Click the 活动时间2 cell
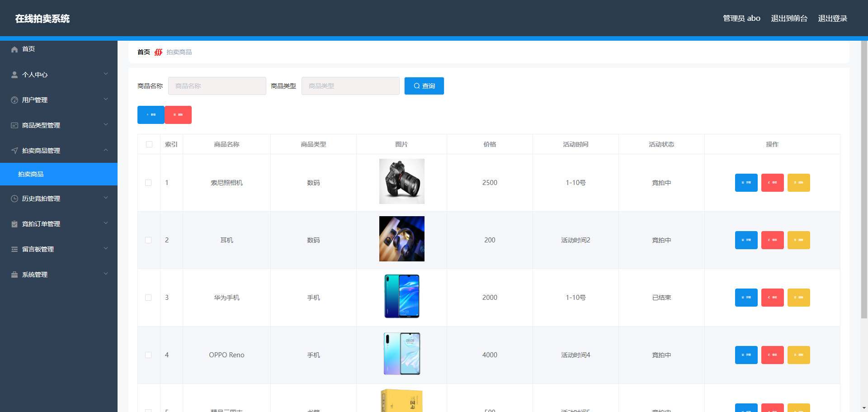This screenshot has width=868, height=412. pyautogui.click(x=576, y=240)
